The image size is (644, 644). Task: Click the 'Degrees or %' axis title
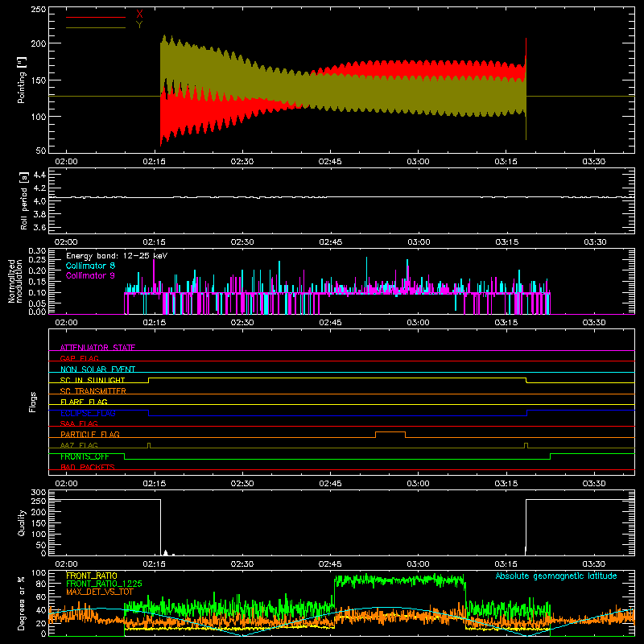[x=22, y=603]
